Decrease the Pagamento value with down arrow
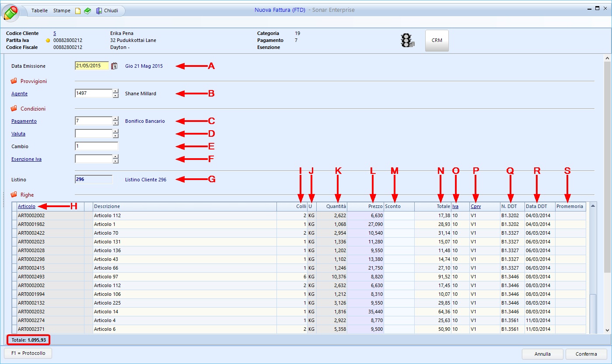This screenshot has height=364, width=612. coord(115,123)
